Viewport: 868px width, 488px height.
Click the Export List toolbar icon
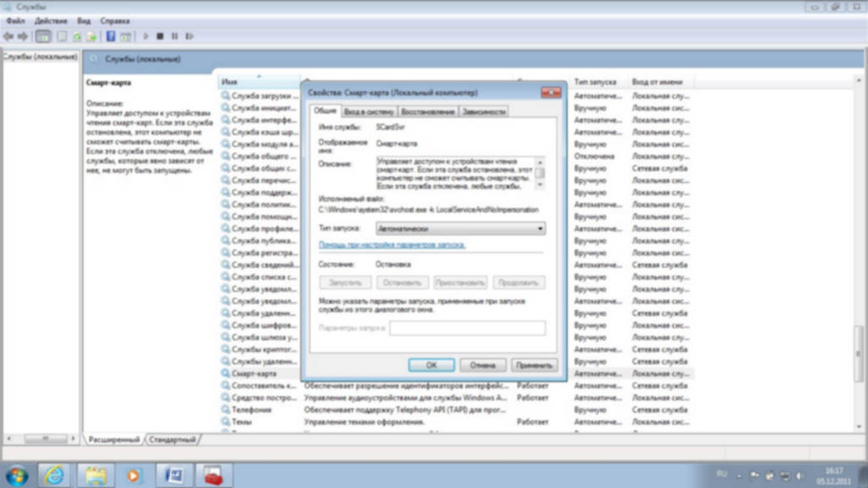91,36
